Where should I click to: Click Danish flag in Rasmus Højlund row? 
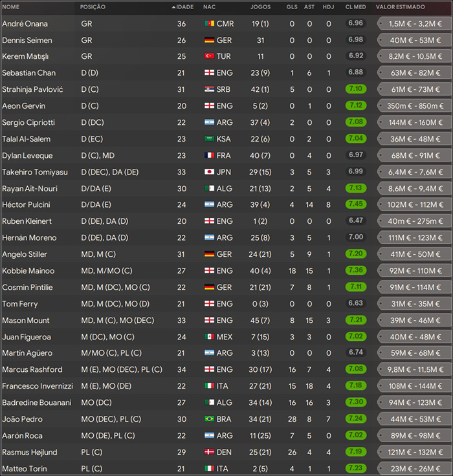click(209, 452)
